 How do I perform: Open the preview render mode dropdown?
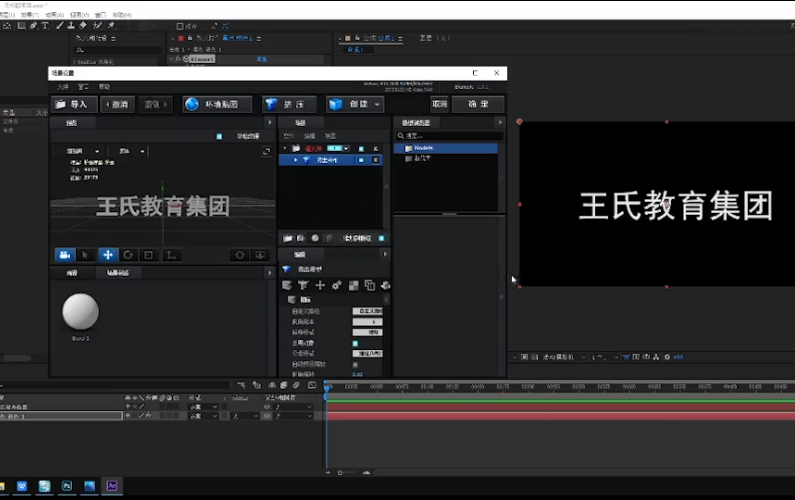[83, 151]
